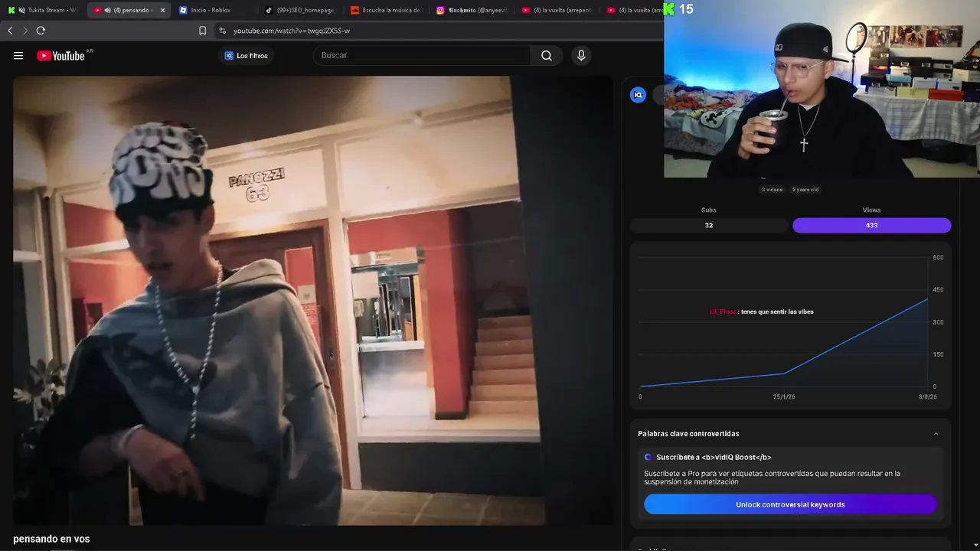The width and height of the screenshot is (980, 551).
Task: Focus the Buscar search box
Action: point(422,55)
